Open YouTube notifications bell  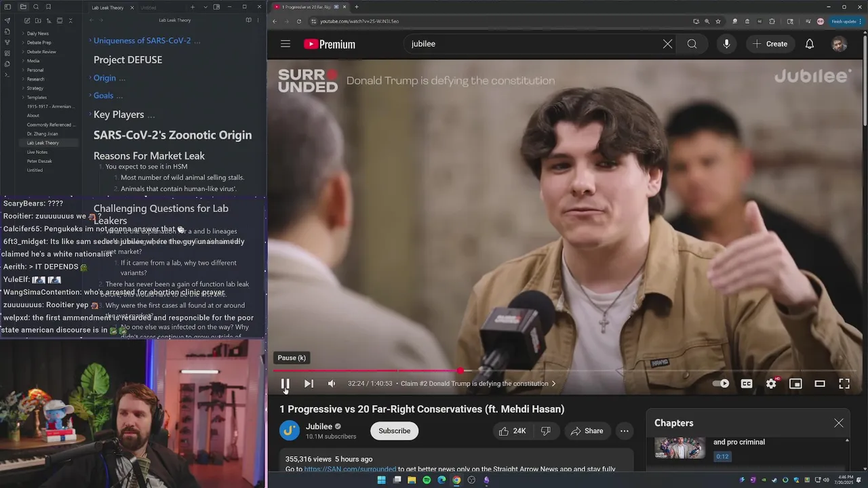pyautogui.click(x=810, y=44)
